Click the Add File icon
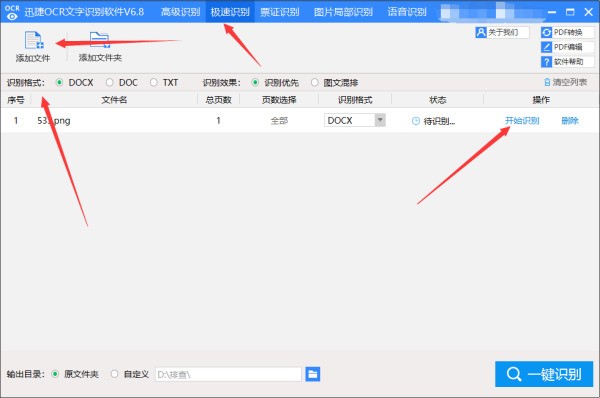The image size is (600, 398). 34,40
